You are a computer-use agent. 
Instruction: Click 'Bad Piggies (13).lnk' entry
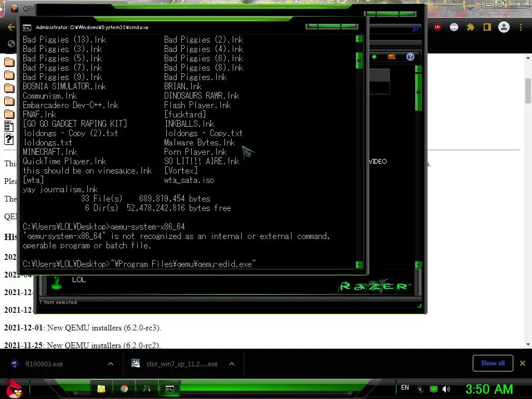tap(64, 39)
